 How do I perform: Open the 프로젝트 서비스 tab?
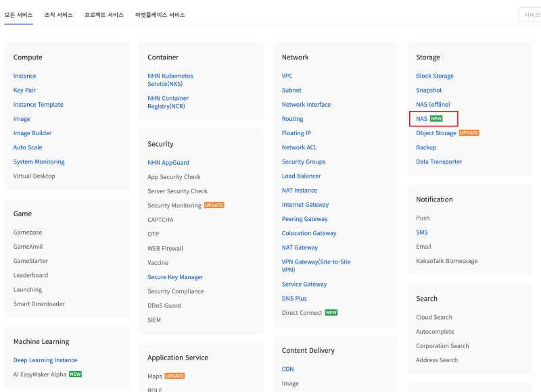(104, 15)
